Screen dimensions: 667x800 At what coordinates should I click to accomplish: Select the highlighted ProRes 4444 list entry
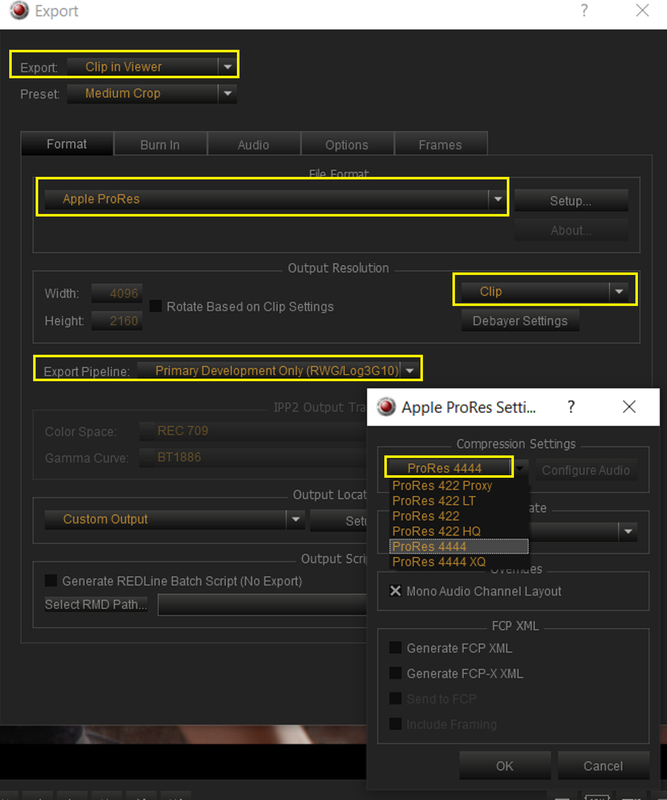click(x=459, y=546)
